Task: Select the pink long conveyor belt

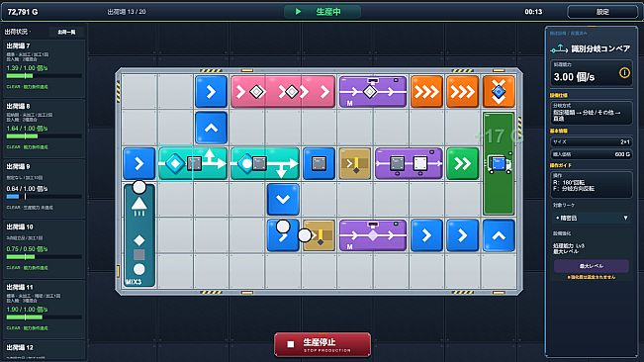Action: pos(283,92)
